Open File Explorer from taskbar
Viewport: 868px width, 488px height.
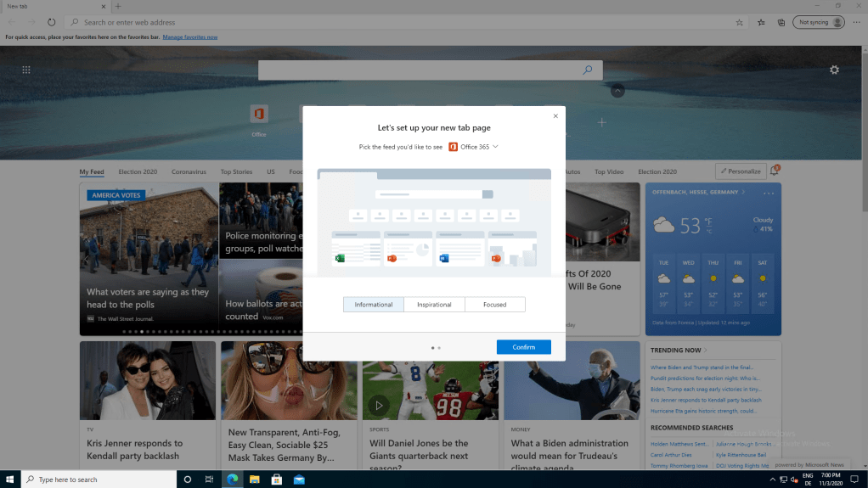[x=255, y=480]
